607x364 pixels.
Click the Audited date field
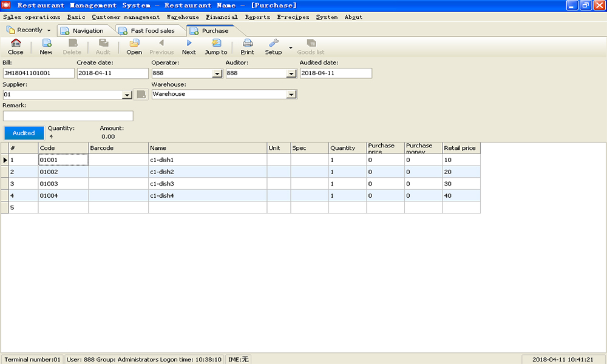(336, 73)
